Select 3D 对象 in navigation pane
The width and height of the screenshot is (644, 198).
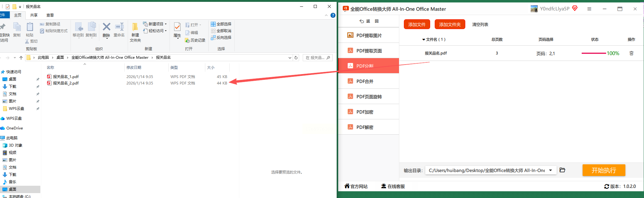point(15,145)
